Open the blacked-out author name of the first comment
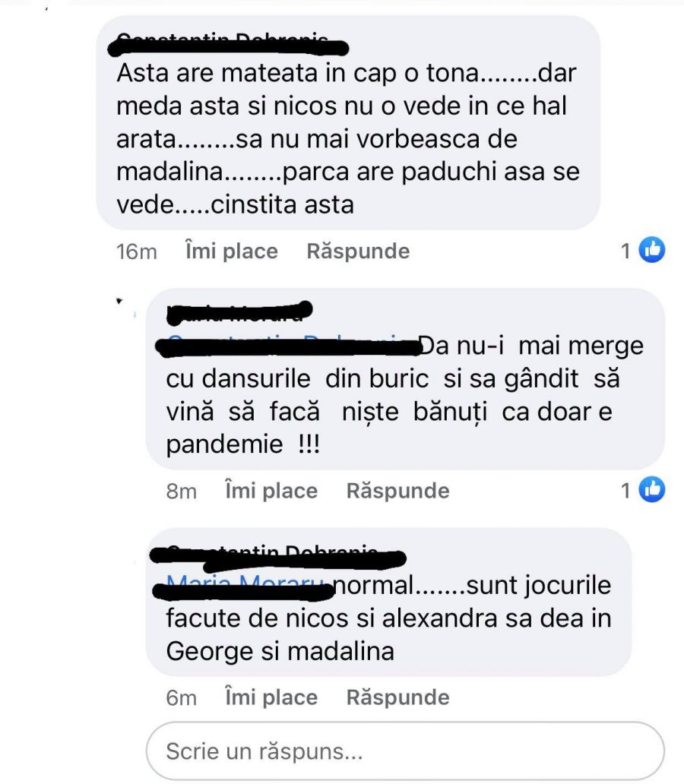Screen dimensions: 684x784 pos(228,44)
